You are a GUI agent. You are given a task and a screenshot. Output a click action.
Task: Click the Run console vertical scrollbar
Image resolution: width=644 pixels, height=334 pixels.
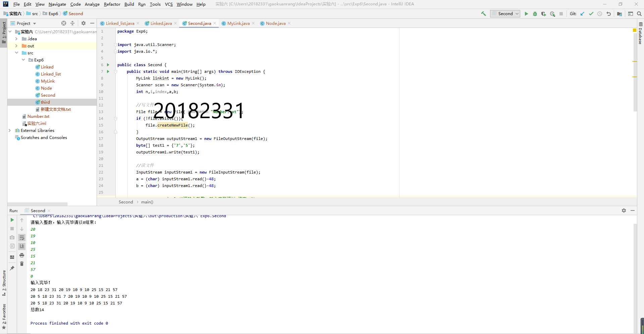point(635,275)
